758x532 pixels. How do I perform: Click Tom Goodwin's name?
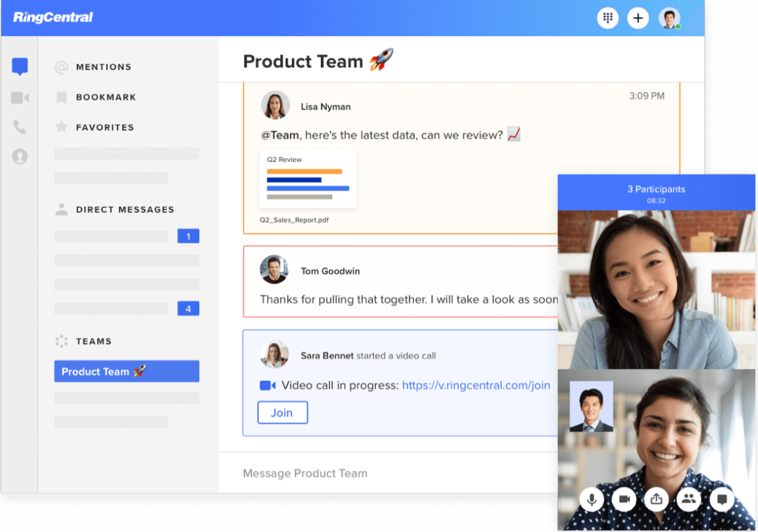(330, 271)
